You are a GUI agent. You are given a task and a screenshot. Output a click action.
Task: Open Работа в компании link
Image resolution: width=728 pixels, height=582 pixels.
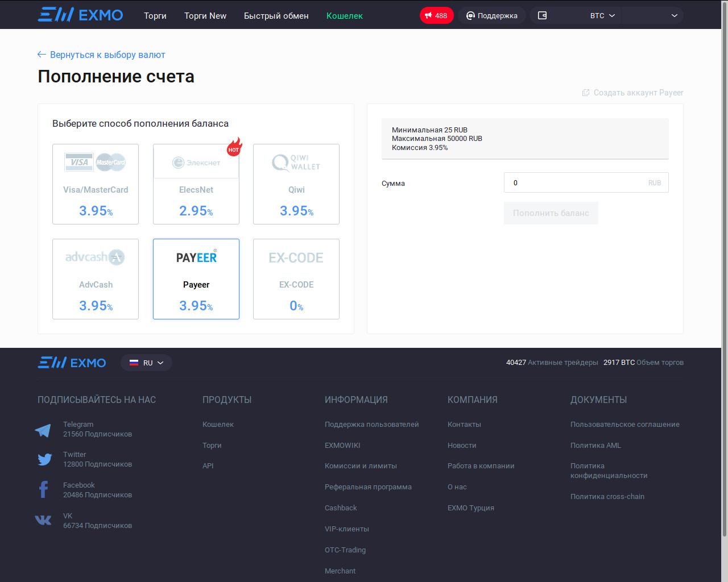click(481, 466)
